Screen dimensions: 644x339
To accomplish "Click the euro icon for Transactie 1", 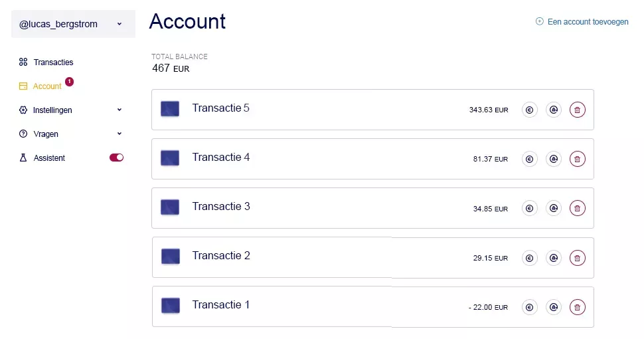I will point(529,307).
